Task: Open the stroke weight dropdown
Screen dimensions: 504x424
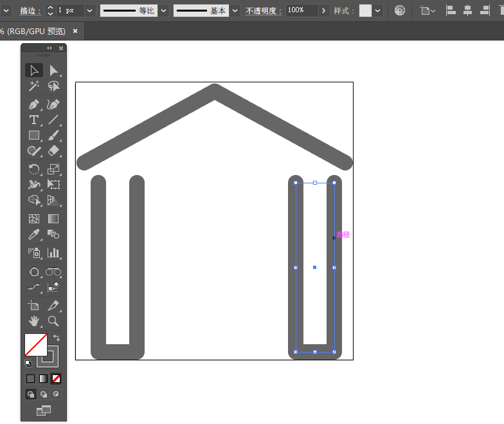Action: (89, 11)
